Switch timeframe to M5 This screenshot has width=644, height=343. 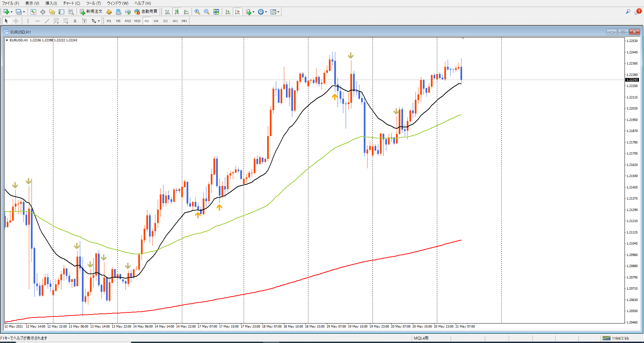coord(118,21)
